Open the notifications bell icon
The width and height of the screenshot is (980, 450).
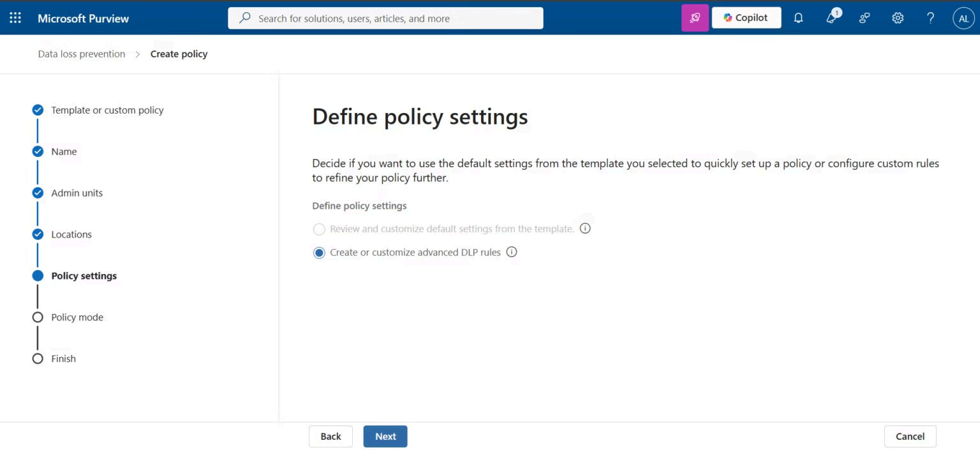click(798, 18)
